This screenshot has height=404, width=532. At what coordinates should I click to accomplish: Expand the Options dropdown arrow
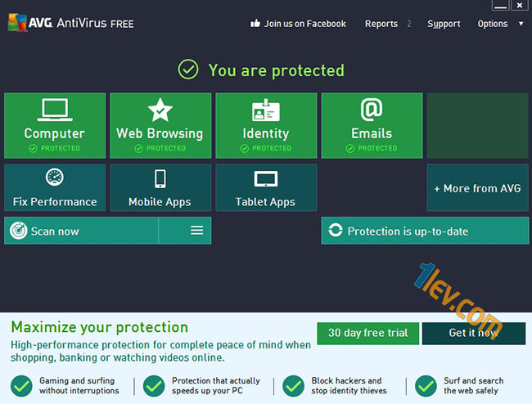click(x=521, y=24)
